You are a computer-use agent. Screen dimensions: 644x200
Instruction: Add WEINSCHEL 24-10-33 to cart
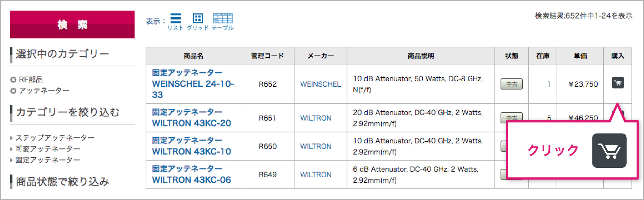click(618, 83)
